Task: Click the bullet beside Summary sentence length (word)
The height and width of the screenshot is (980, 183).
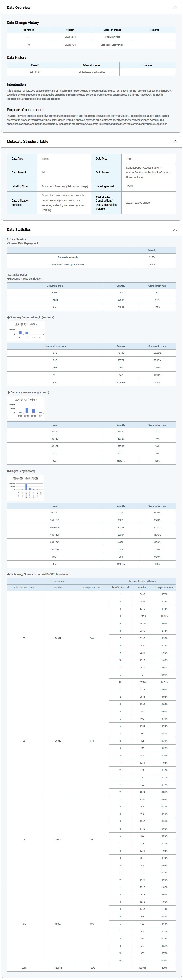Action: pyautogui.click(x=8, y=393)
